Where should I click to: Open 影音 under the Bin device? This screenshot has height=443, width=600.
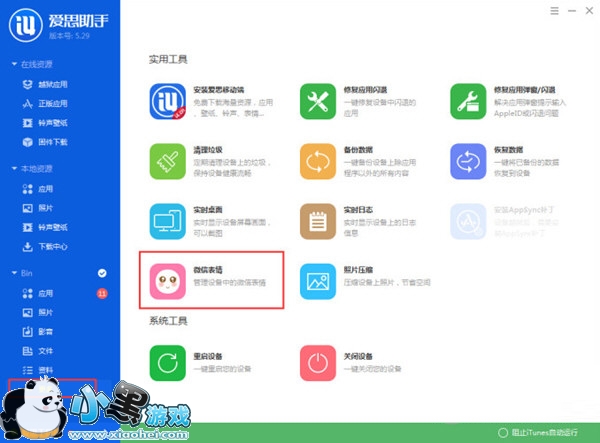coord(38,332)
